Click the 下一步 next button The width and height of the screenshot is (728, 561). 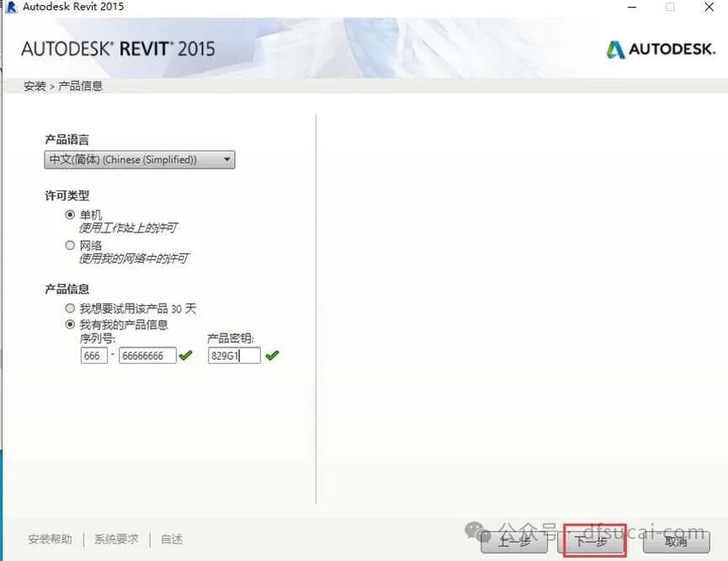591,541
